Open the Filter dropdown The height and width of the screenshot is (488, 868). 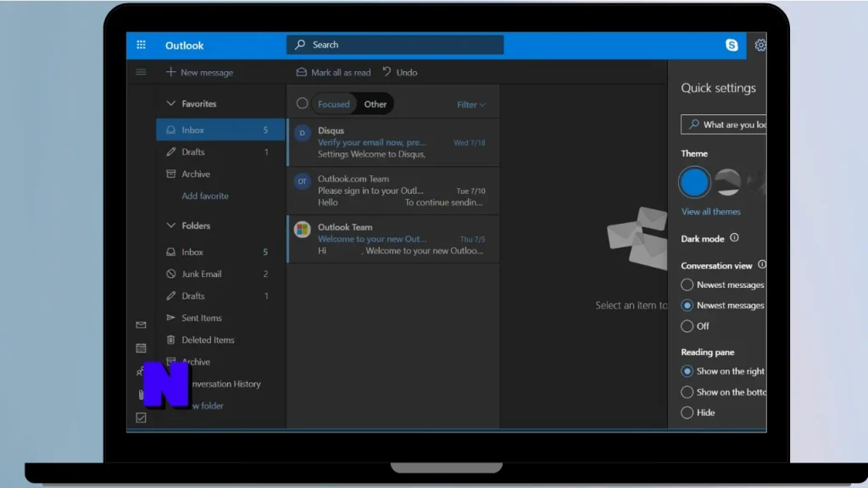471,104
